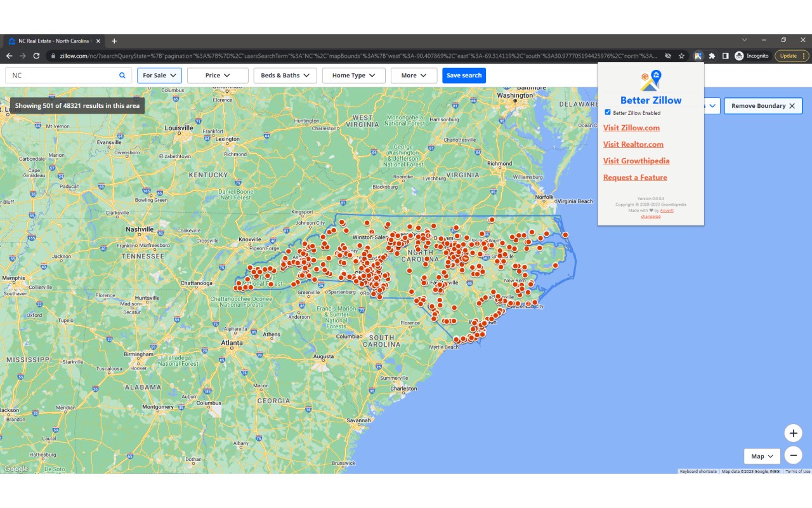The image size is (812, 508).
Task: Expand the dropdown partly hidden behind the popup
Action: click(712, 105)
